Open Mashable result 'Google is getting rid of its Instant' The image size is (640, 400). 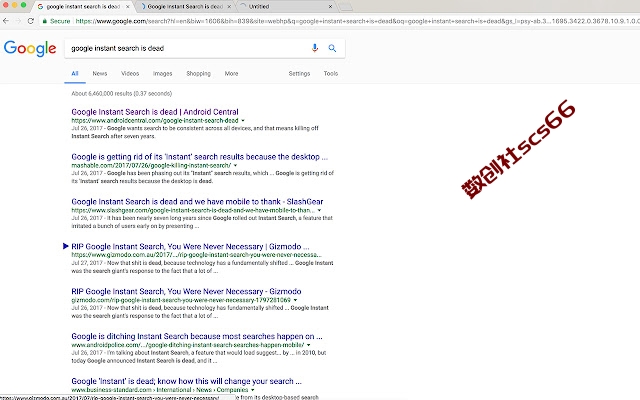[x=199, y=157]
